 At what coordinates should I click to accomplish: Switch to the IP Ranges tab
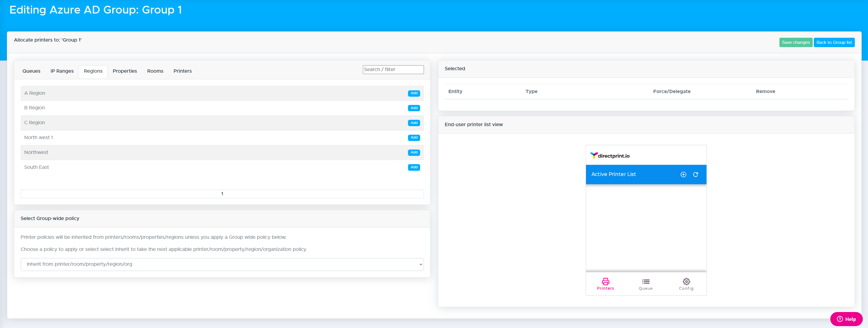[x=62, y=71]
